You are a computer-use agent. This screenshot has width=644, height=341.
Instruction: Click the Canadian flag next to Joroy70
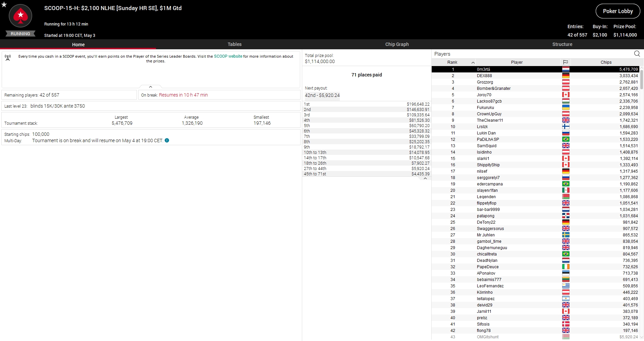[x=566, y=95]
